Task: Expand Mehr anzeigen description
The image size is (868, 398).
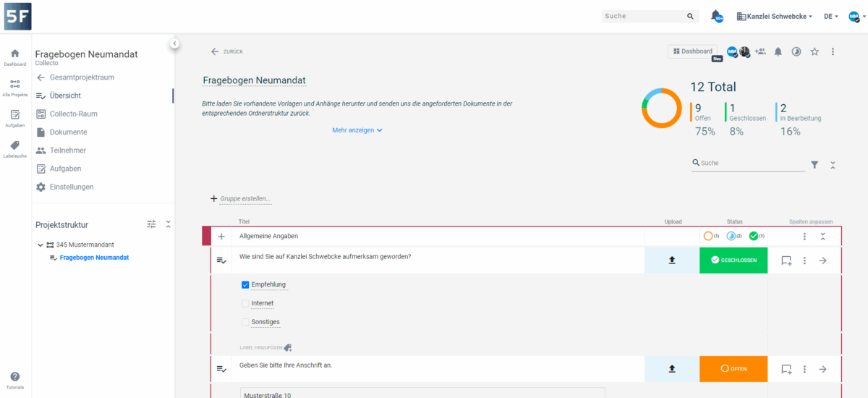Action: (357, 130)
